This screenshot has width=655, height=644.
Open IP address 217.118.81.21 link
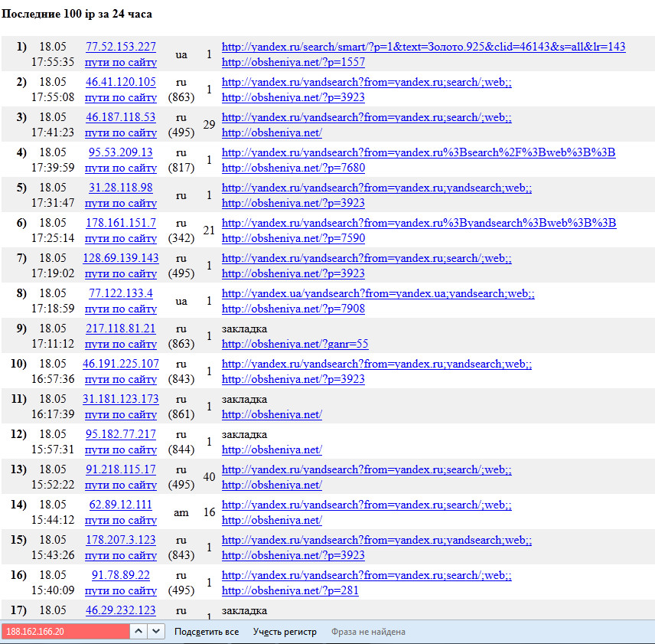point(121,328)
